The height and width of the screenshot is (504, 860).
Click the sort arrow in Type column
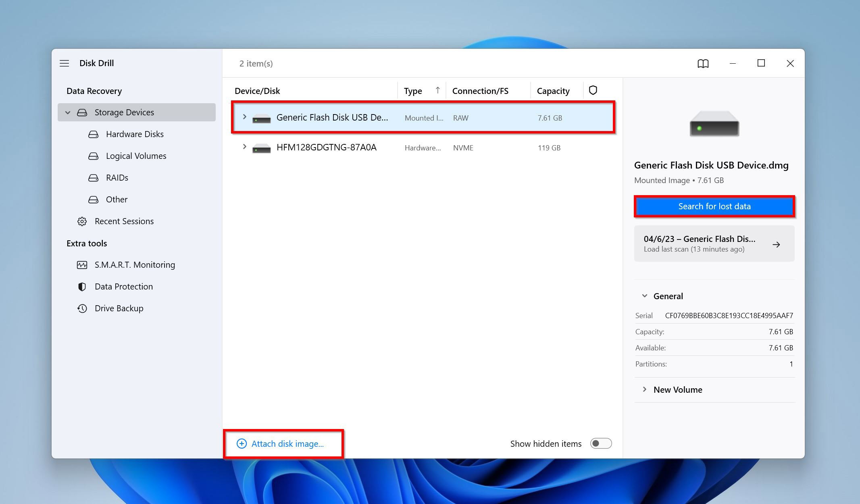(437, 90)
